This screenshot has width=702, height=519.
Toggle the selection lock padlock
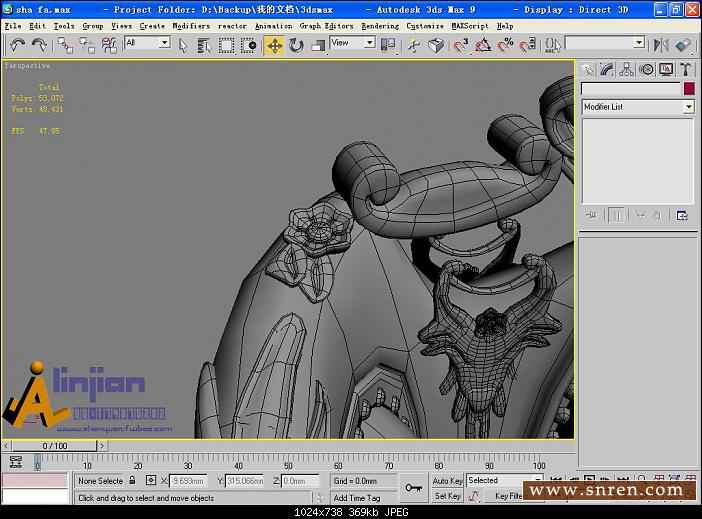pos(133,481)
